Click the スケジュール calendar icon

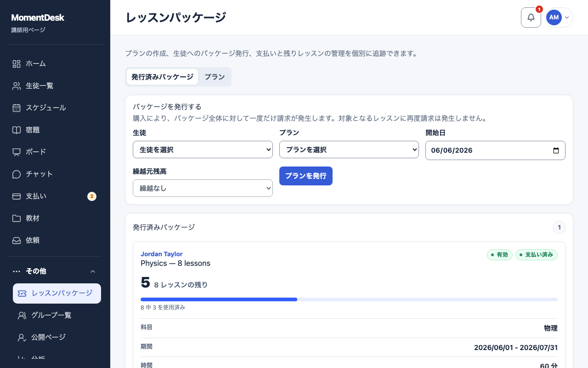point(17,108)
